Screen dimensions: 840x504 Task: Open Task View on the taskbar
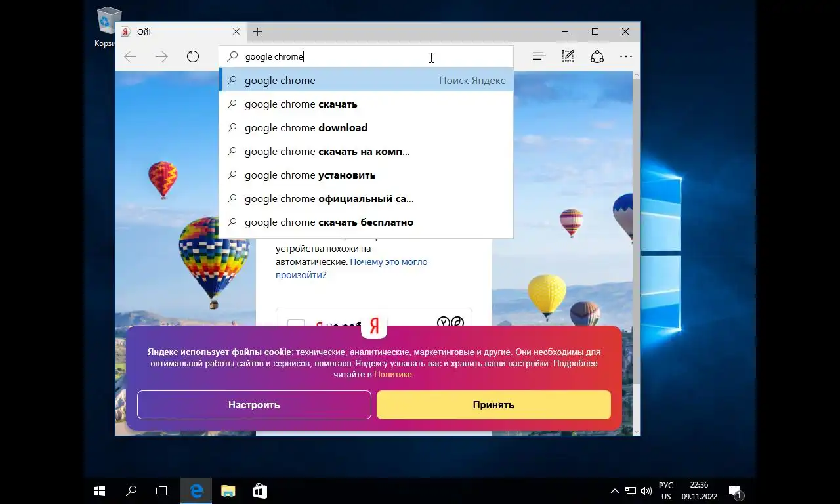[162, 491]
